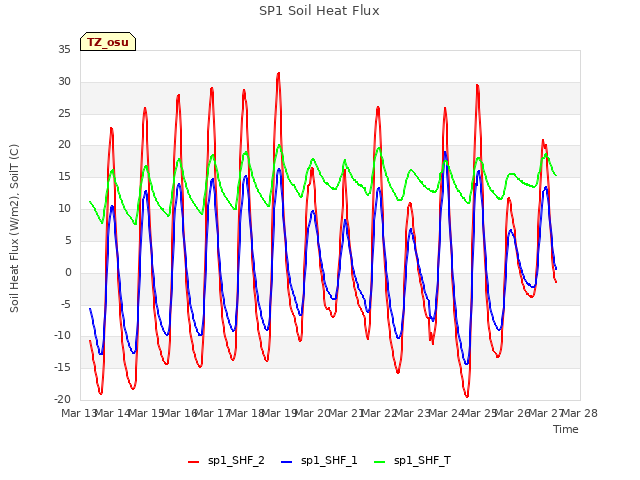
Task: Click the chart title SP1 Soil Heat Flux
Action: (x=319, y=11)
